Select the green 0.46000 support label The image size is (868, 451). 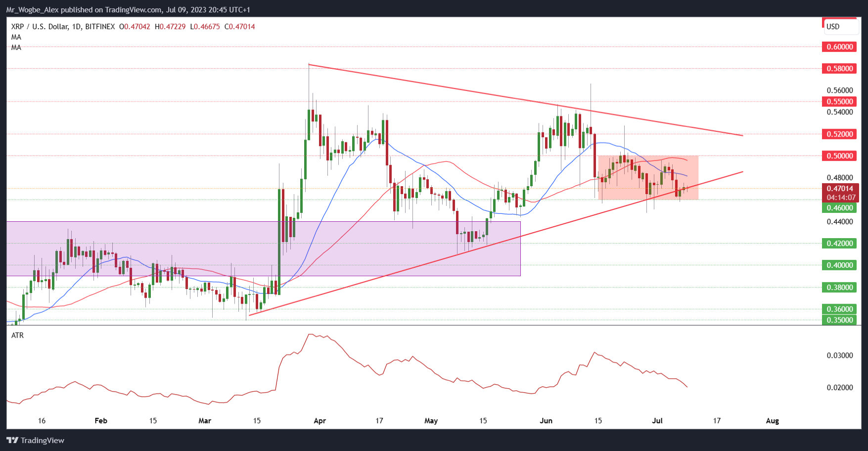point(839,208)
